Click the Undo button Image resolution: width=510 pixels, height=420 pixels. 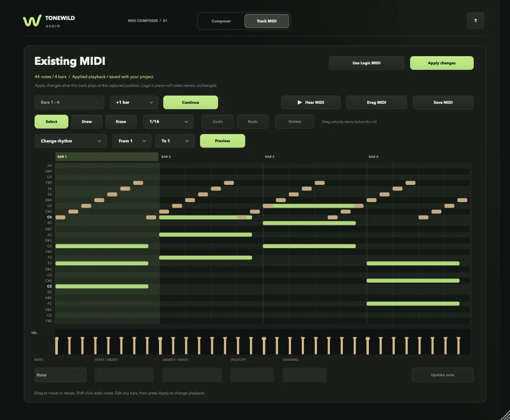point(217,122)
